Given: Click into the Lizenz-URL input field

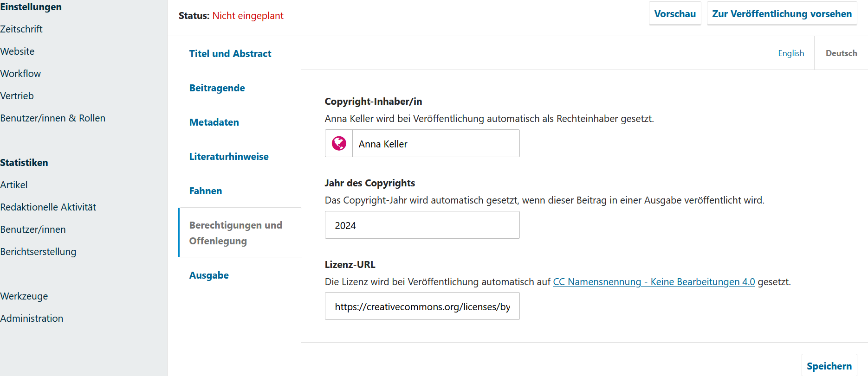Looking at the screenshot, I should point(421,306).
